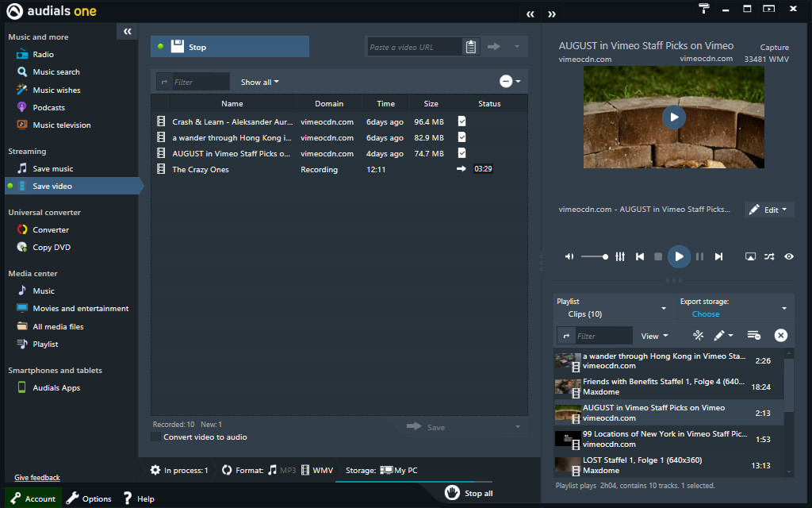The height and width of the screenshot is (508, 812).
Task: Adjust the volume slider in the player
Action: [x=594, y=256]
